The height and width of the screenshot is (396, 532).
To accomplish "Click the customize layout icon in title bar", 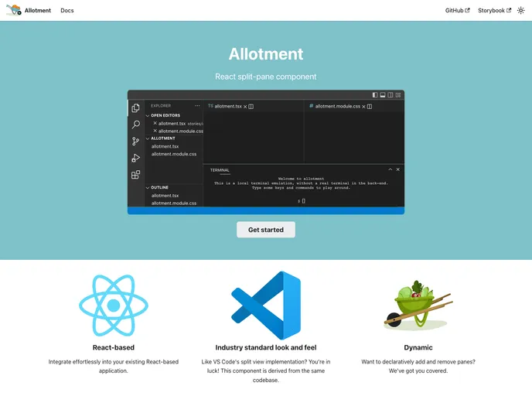I will pos(398,95).
